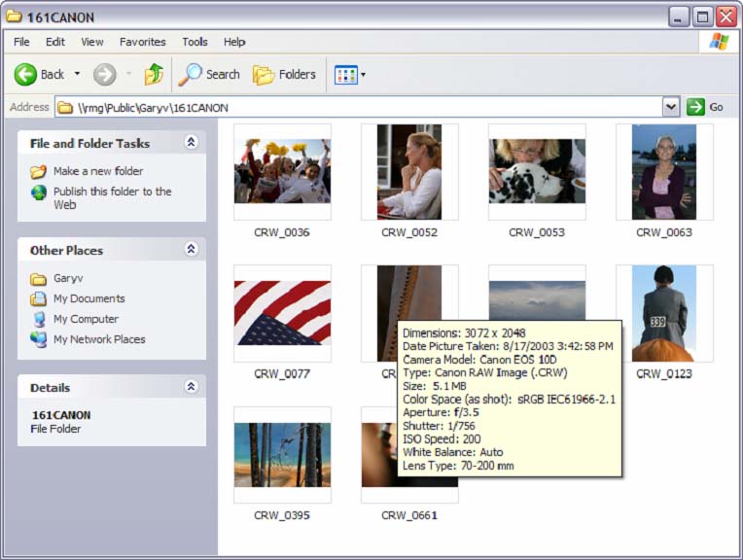Collapse the Details panel
743x560 pixels.
191,387
